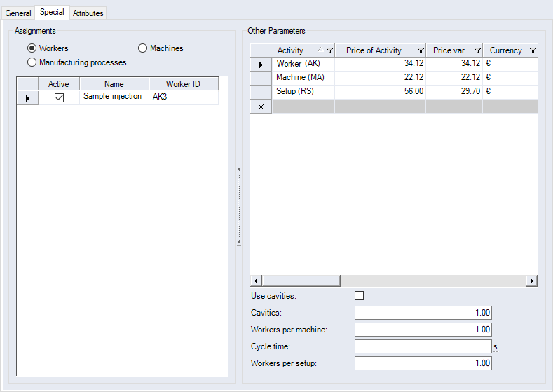
Task: Enable the Use cavities checkbox
Action: pos(360,296)
